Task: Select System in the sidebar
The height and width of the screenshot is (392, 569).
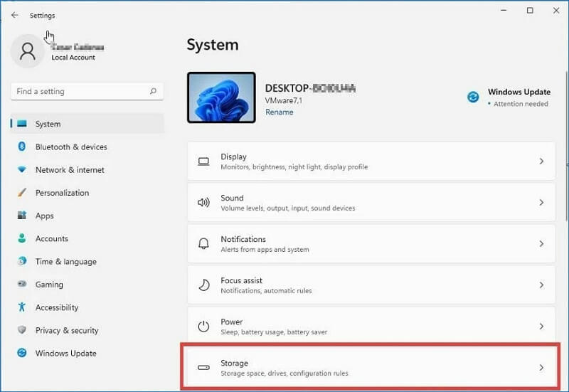Action: tap(87, 124)
